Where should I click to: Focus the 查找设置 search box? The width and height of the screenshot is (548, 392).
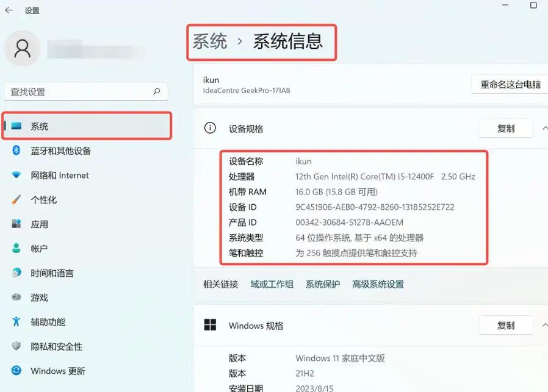coord(86,91)
